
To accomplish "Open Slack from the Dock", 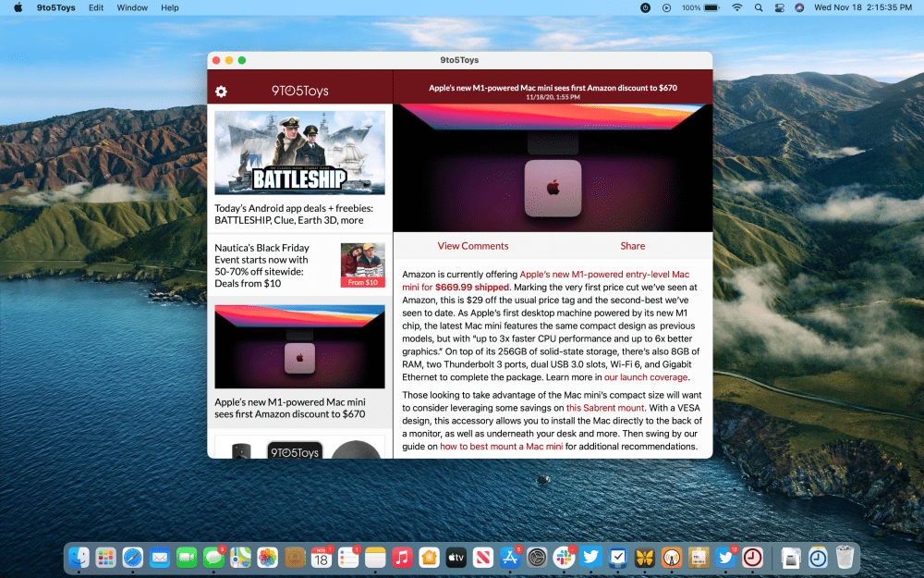I will coord(564,557).
